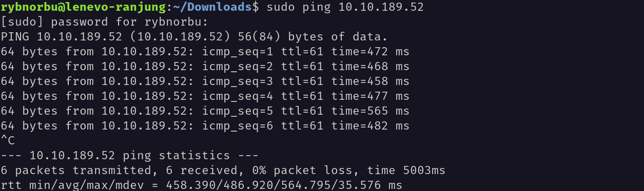The height and width of the screenshot is (191, 644).
Task: Click the 458.390/486.920/564.795/35.576 ms values
Action: click(284, 185)
